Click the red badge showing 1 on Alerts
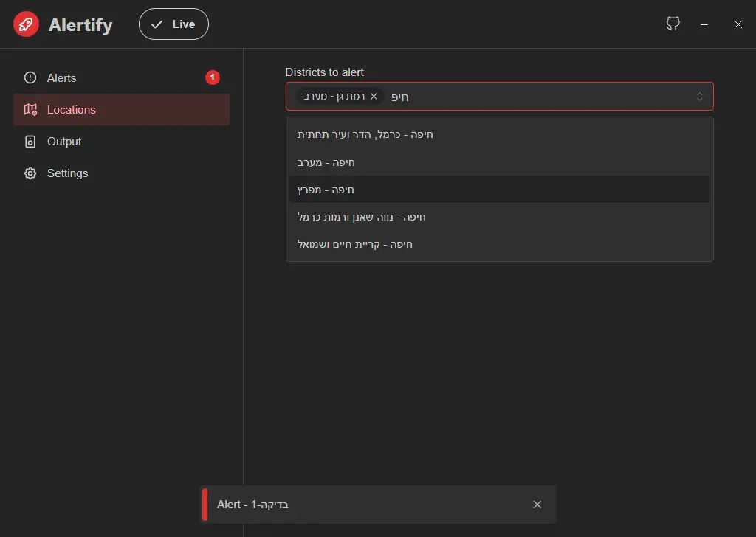The width and height of the screenshot is (756, 537). [213, 77]
